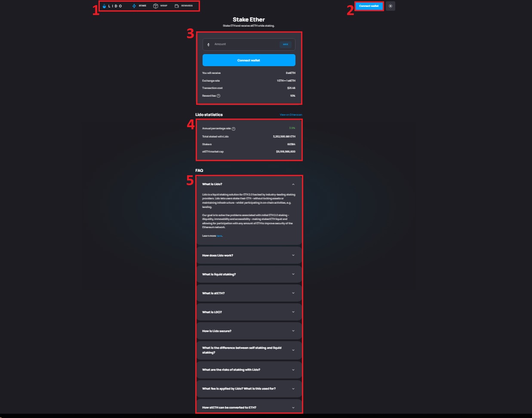The height and width of the screenshot is (418, 532).
Task: Click the Lido logo in the header
Action: click(x=112, y=6)
